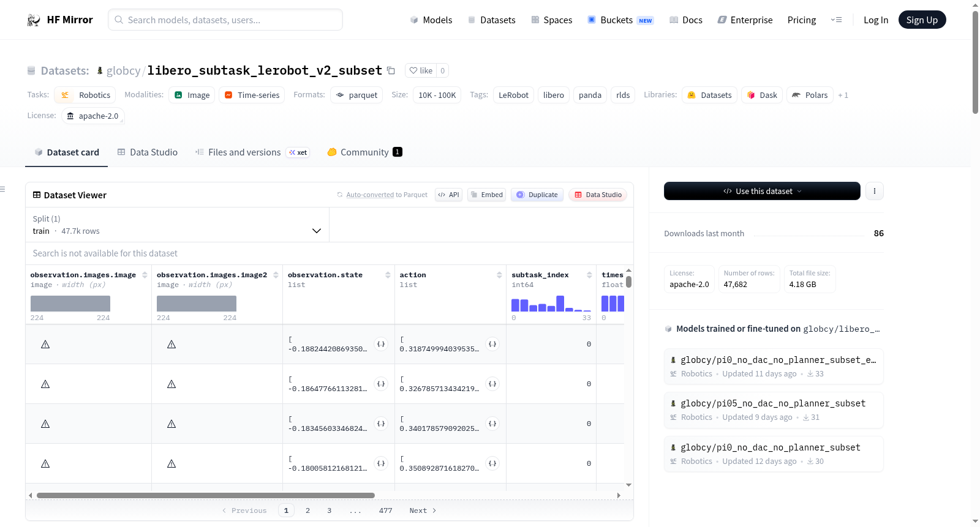Open Buckets in the navigation
The width and height of the screenshot is (980, 527).
(x=621, y=20)
